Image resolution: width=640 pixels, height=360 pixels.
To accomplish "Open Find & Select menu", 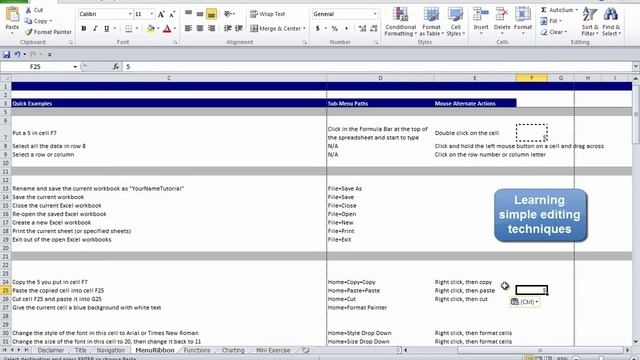I will 611,22.
